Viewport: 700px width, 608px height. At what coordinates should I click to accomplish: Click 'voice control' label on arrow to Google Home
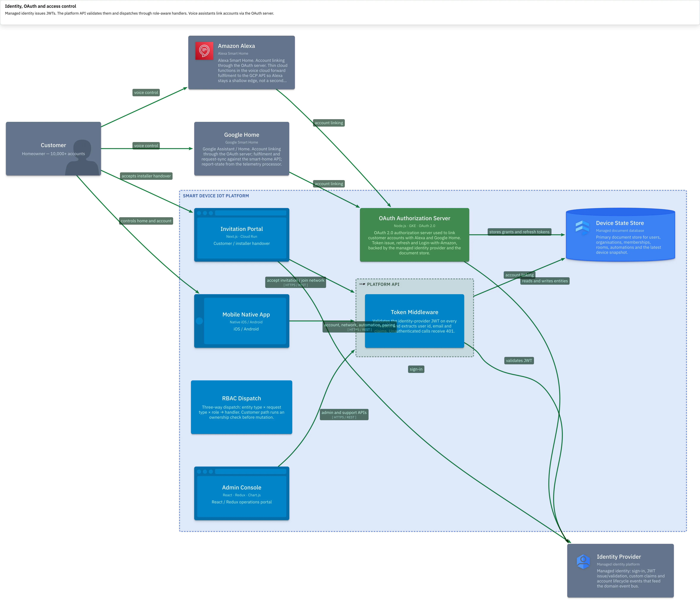[146, 146]
